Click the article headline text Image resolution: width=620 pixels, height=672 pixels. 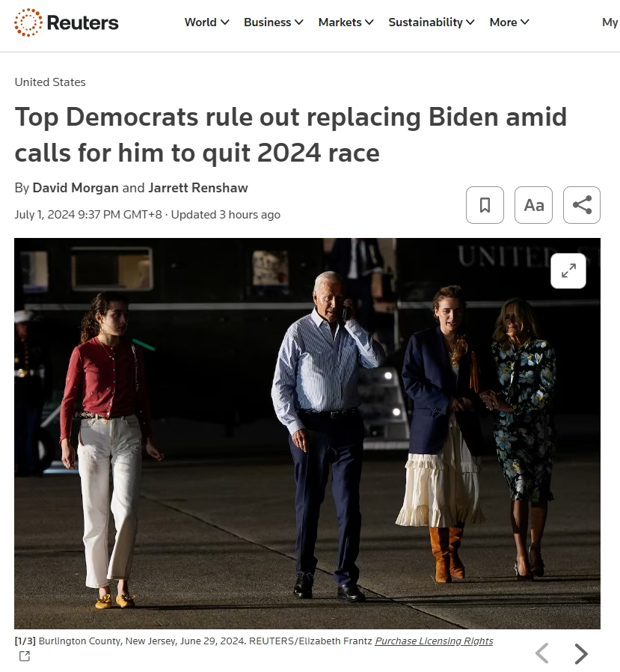[x=291, y=135]
